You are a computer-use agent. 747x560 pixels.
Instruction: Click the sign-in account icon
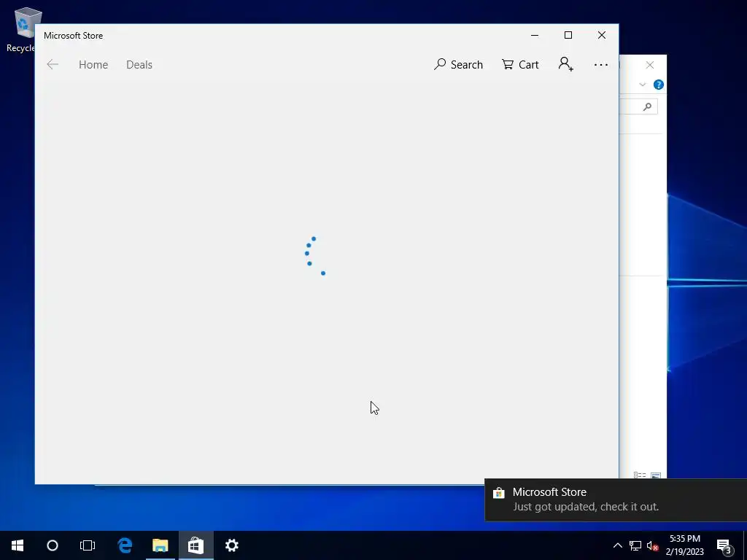pos(566,64)
